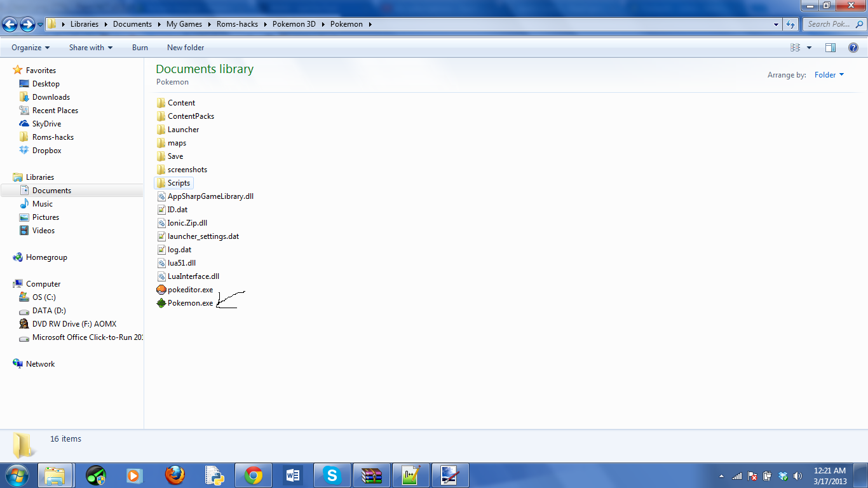Open Dropbox in the navigation pane

point(41,151)
